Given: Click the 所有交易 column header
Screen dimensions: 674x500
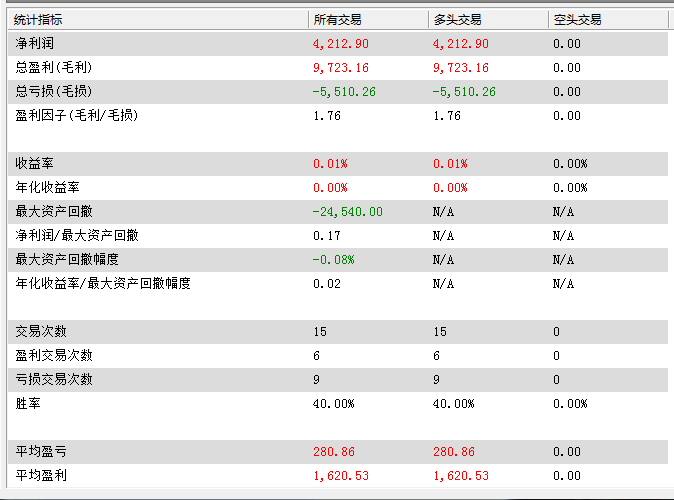Looking at the screenshot, I should click(337, 19).
